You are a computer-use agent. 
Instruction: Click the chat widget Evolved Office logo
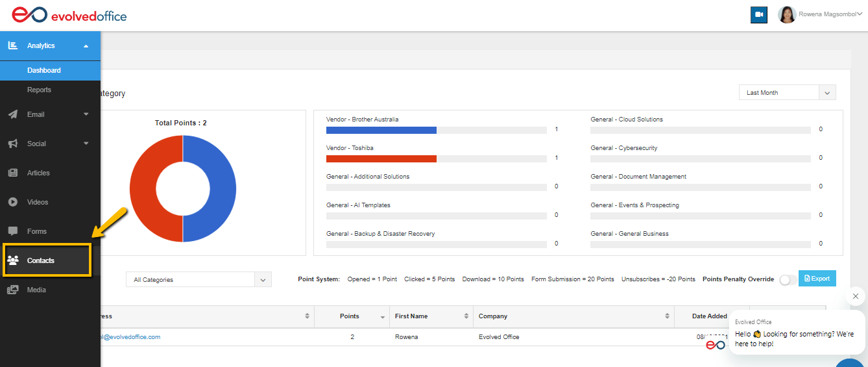pyautogui.click(x=716, y=345)
